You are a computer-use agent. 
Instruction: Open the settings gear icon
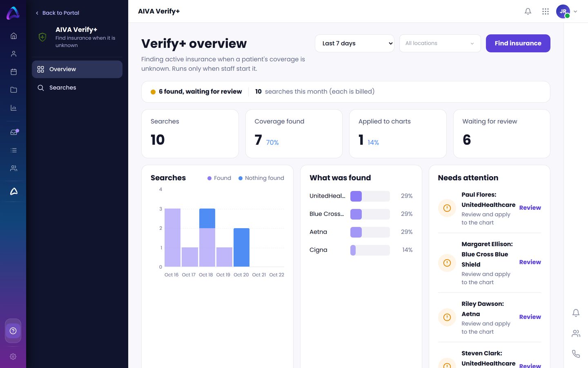13,357
